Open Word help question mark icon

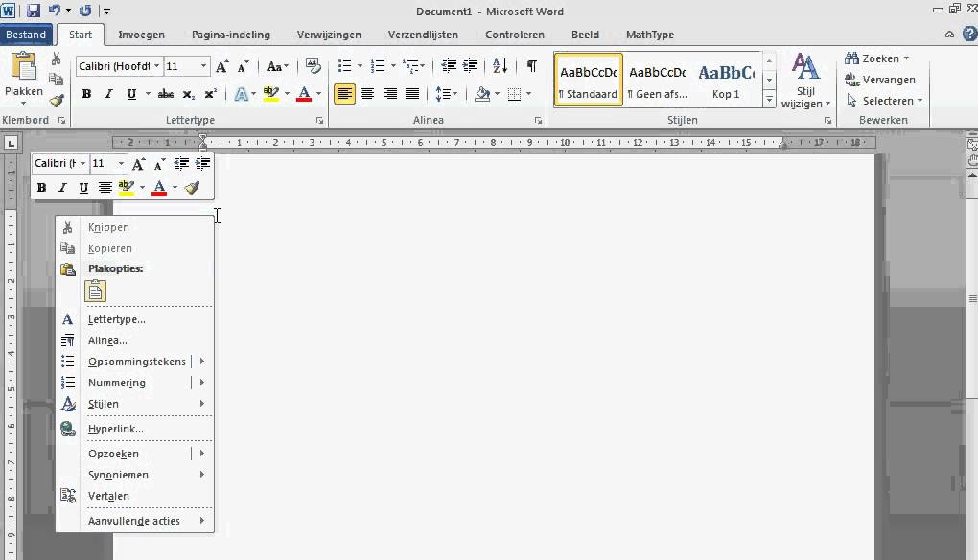(x=970, y=35)
